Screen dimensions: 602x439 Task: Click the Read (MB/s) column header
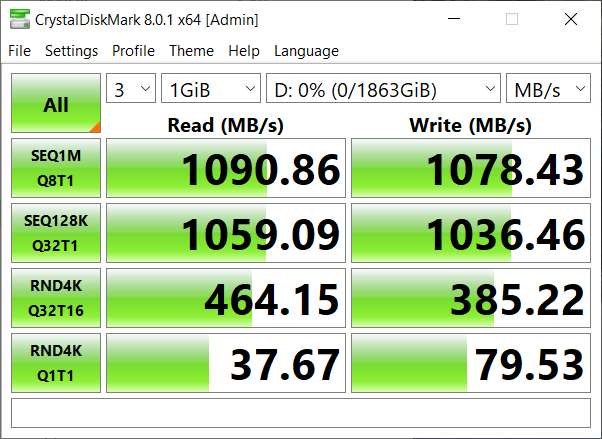226,125
